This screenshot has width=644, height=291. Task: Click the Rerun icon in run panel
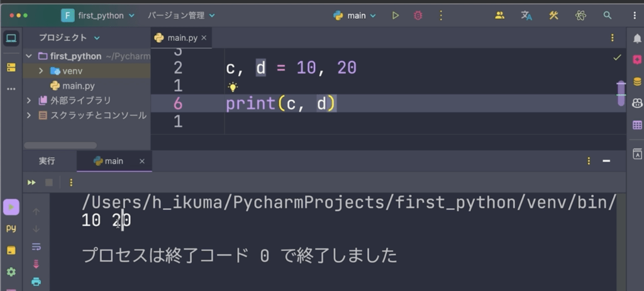[x=31, y=182]
